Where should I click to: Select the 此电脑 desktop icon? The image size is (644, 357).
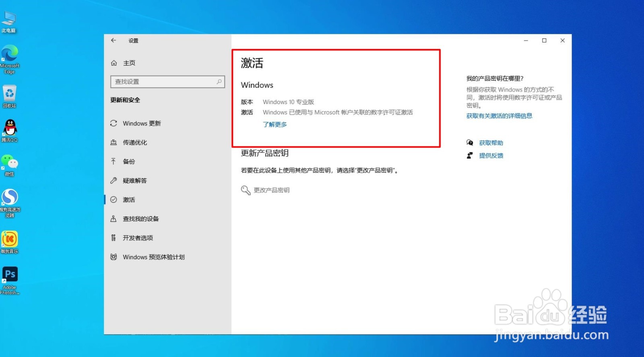(8, 22)
